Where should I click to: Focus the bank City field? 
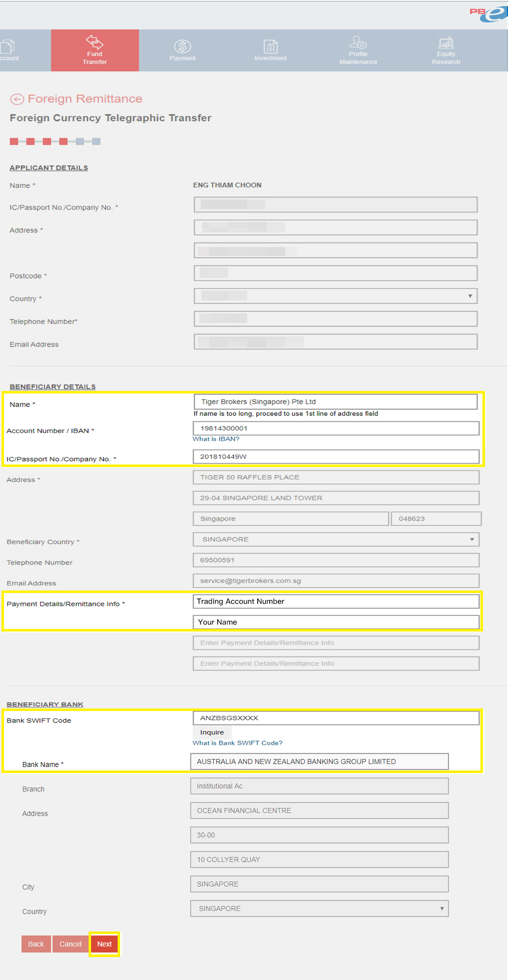pyautogui.click(x=319, y=884)
